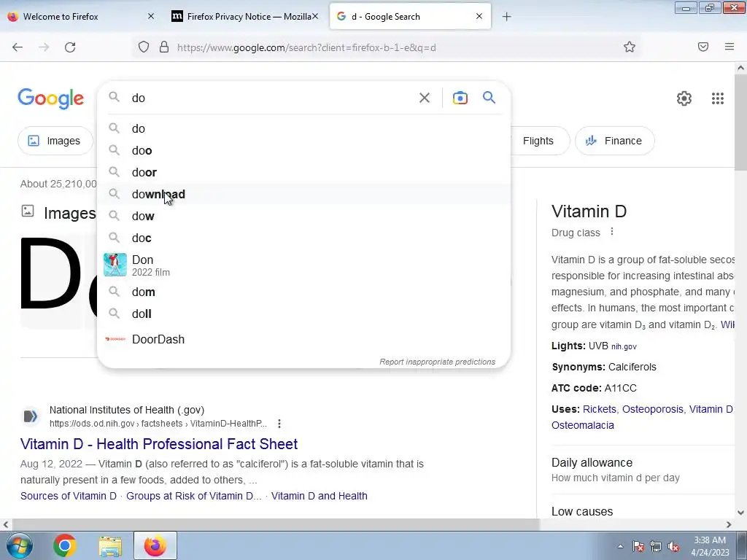The image size is (747, 560).
Task: Close the Google Search tab
Action: (479, 16)
